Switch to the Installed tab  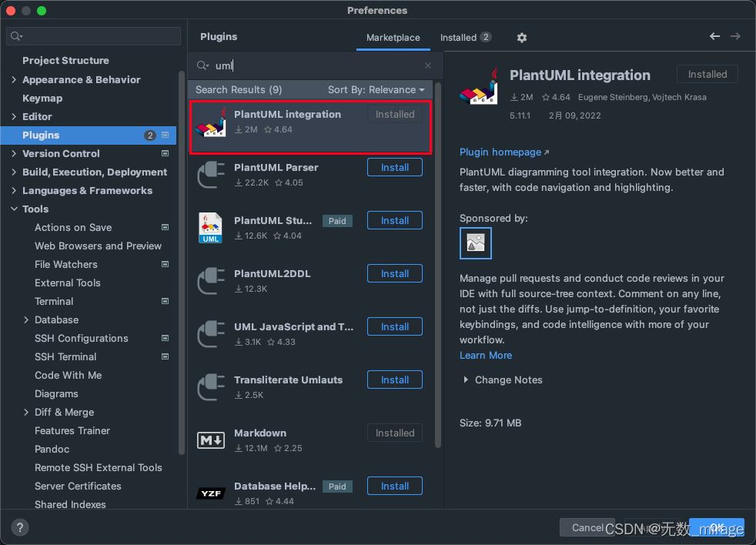coord(466,38)
